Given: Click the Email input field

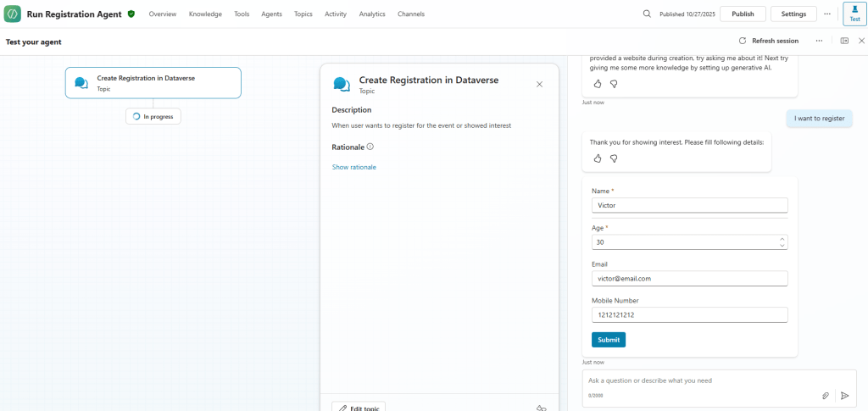Looking at the screenshot, I should pos(688,278).
